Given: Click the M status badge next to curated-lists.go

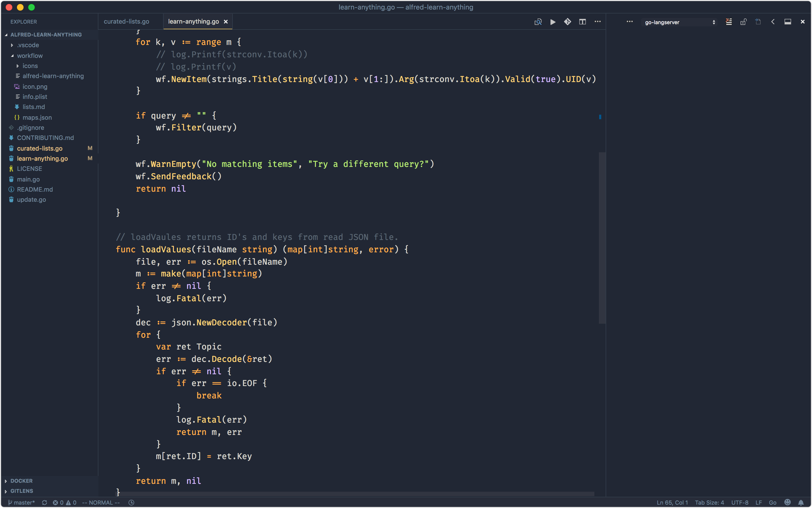Looking at the screenshot, I should click(90, 148).
